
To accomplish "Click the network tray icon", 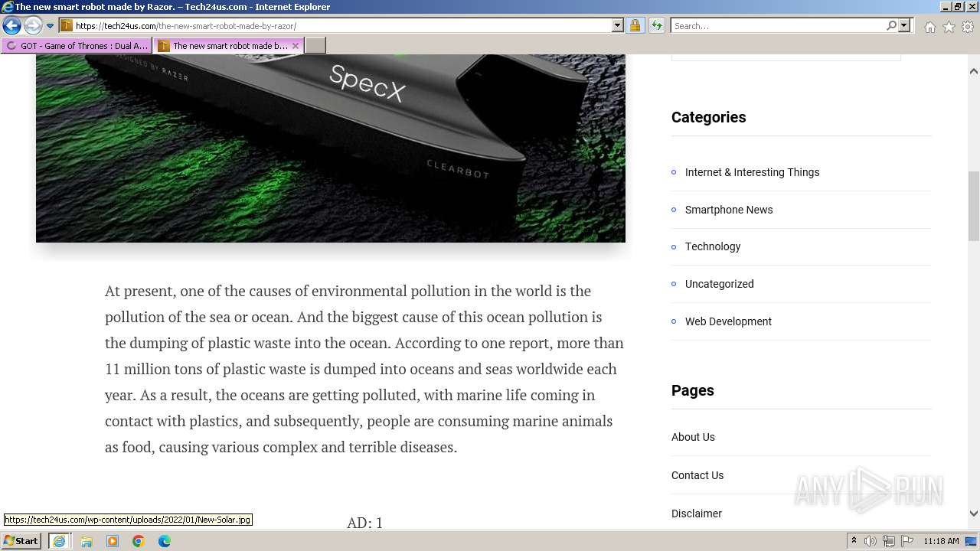I will coord(889,541).
